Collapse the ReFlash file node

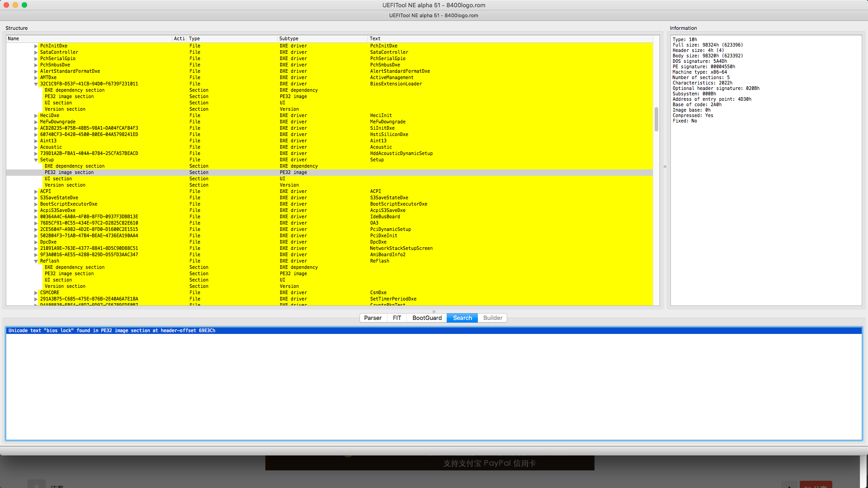[36, 261]
